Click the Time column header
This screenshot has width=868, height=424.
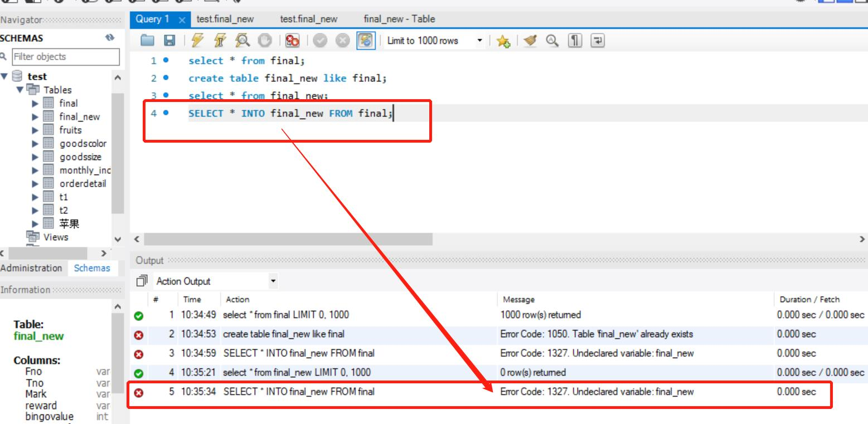pos(192,300)
